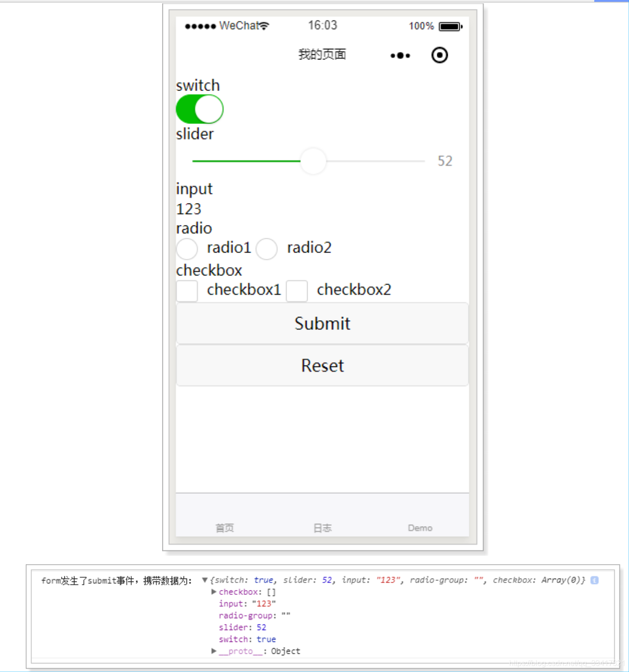Viewport: 629px width, 672px height.
Task: Select the radio1 option
Action: 187,249
